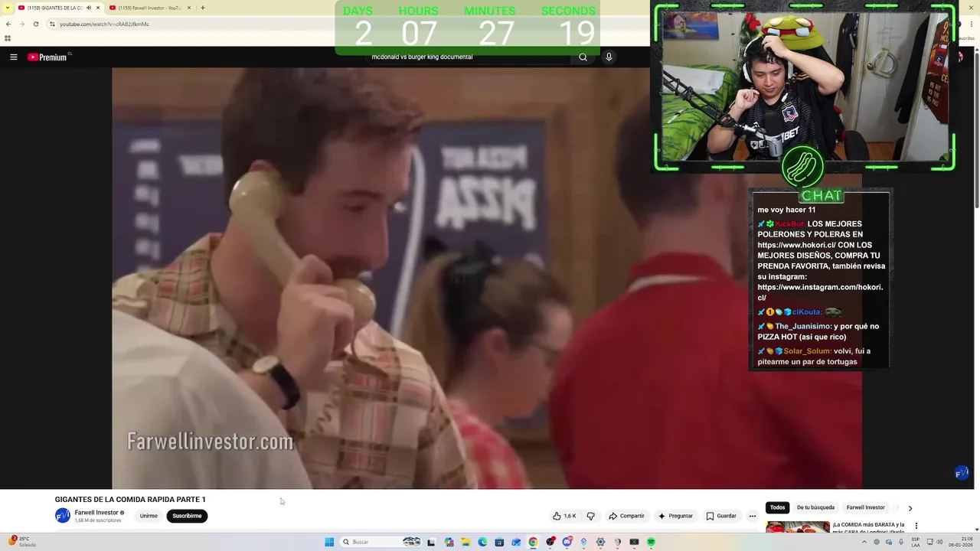The width and height of the screenshot is (980, 551).
Task: Go forward in browser history
Action: pyautogui.click(x=21, y=24)
